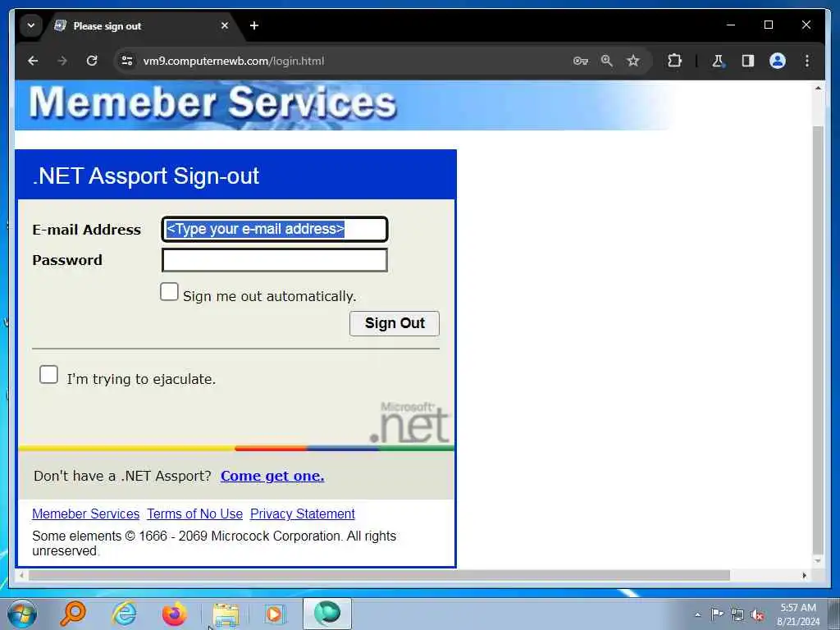
Task: Click the forward navigation arrow
Action: [62, 61]
